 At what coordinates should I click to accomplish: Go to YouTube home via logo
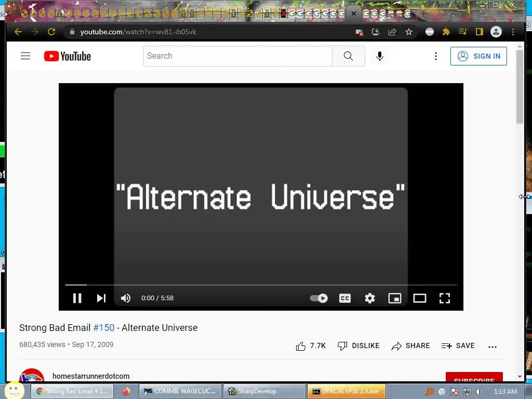(67, 56)
